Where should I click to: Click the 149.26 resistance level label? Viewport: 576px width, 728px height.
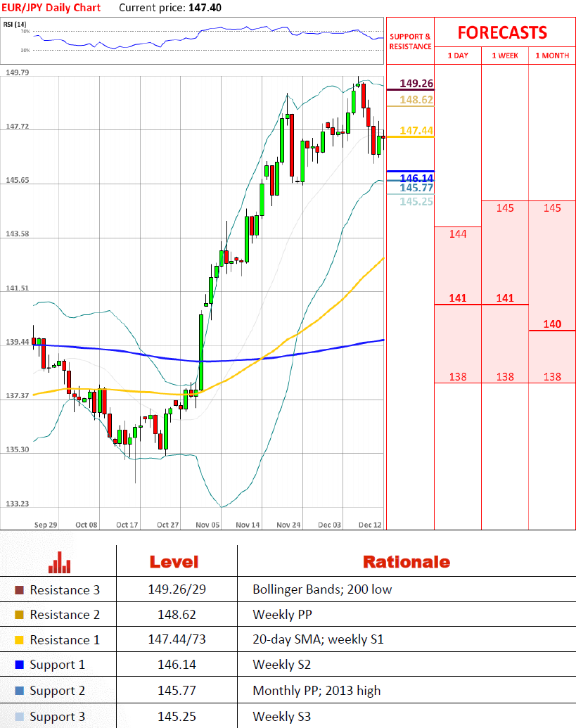point(416,84)
